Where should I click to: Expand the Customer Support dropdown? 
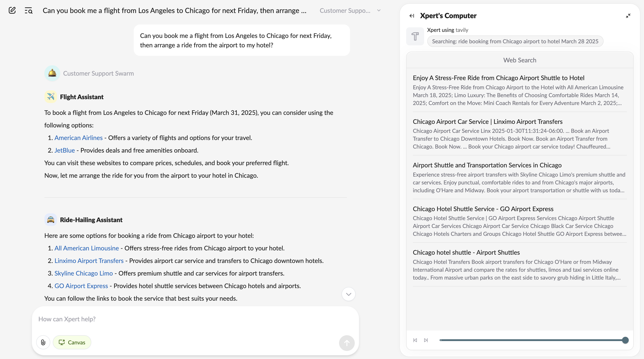tap(379, 11)
